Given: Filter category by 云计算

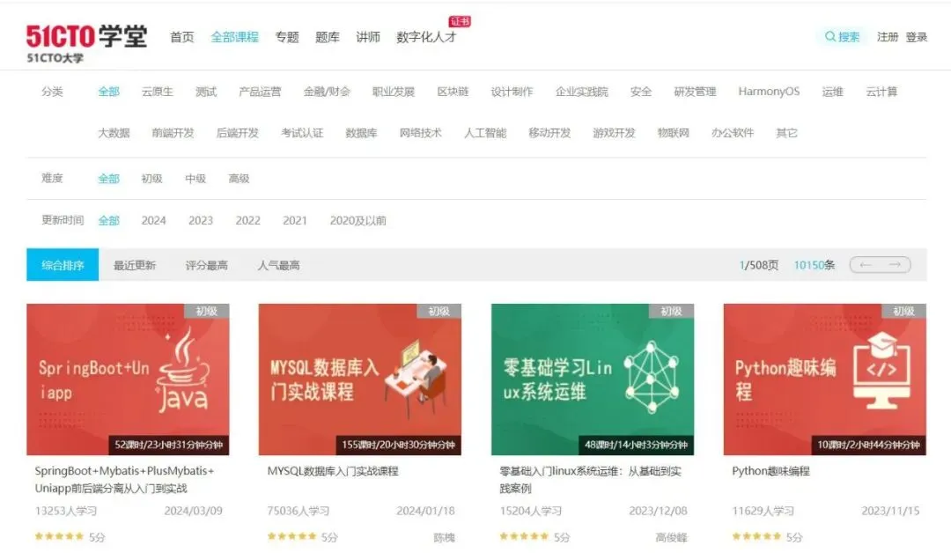Looking at the screenshot, I should [x=881, y=92].
